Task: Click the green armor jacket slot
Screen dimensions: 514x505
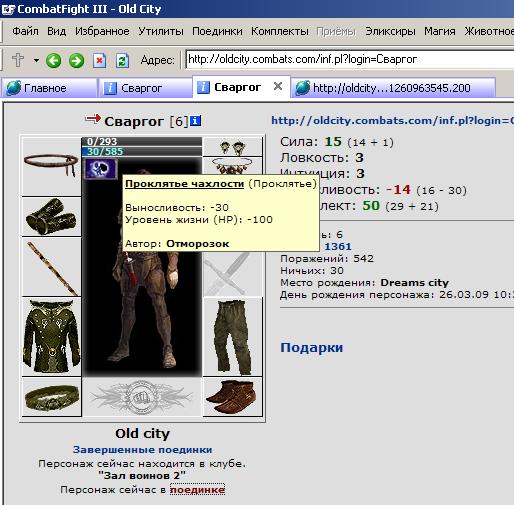Action: coord(51,337)
